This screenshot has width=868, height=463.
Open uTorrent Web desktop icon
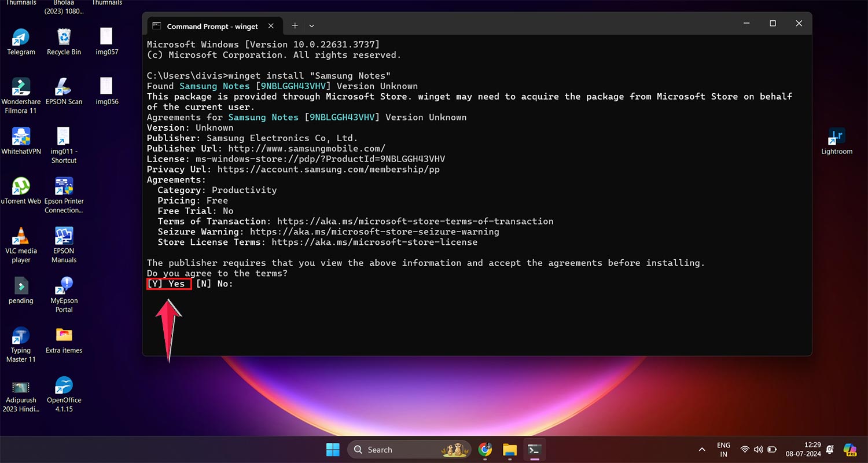coord(21,187)
